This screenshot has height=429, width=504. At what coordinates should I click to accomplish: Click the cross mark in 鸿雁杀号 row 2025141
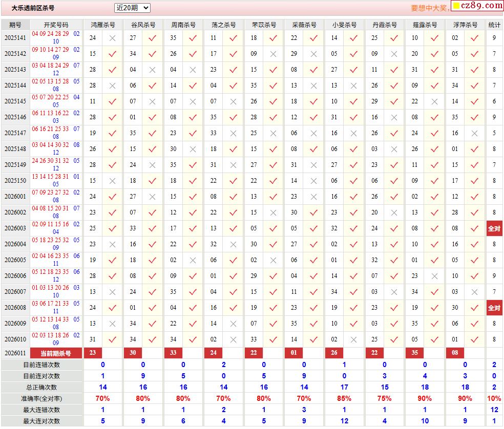click(x=112, y=38)
